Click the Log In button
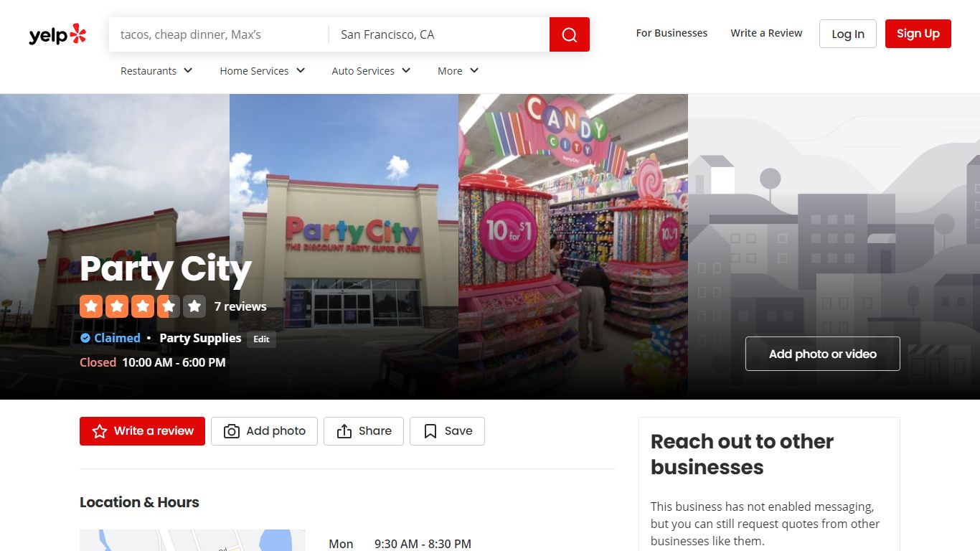Viewport: 980px width, 551px height. click(x=848, y=34)
